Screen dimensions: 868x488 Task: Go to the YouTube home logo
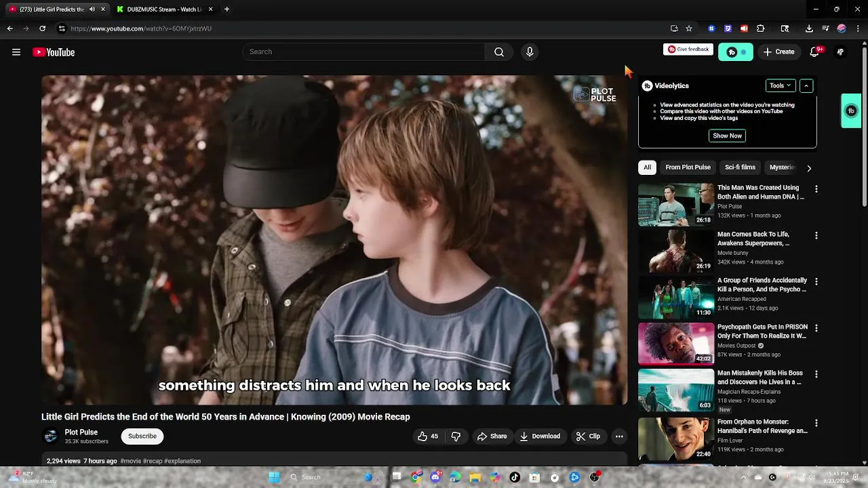click(x=54, y=52)
